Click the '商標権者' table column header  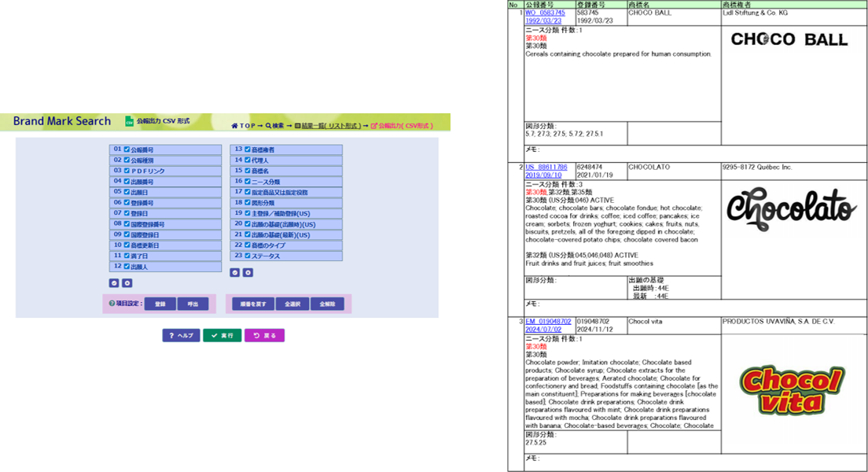pos(794,5)
